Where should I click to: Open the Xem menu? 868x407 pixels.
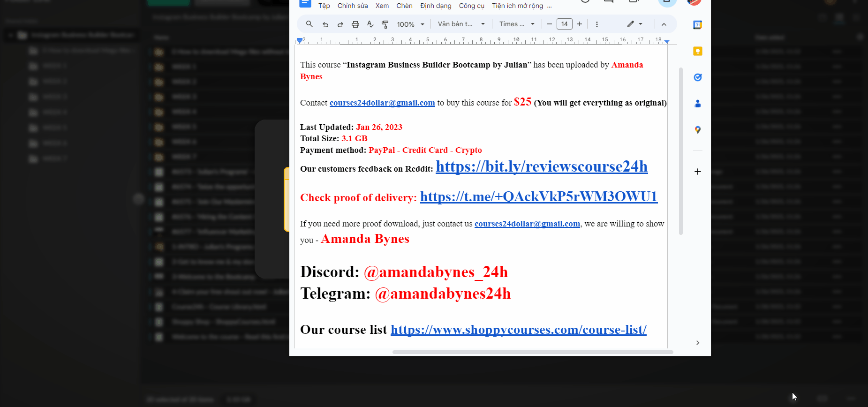pos(382,6)
